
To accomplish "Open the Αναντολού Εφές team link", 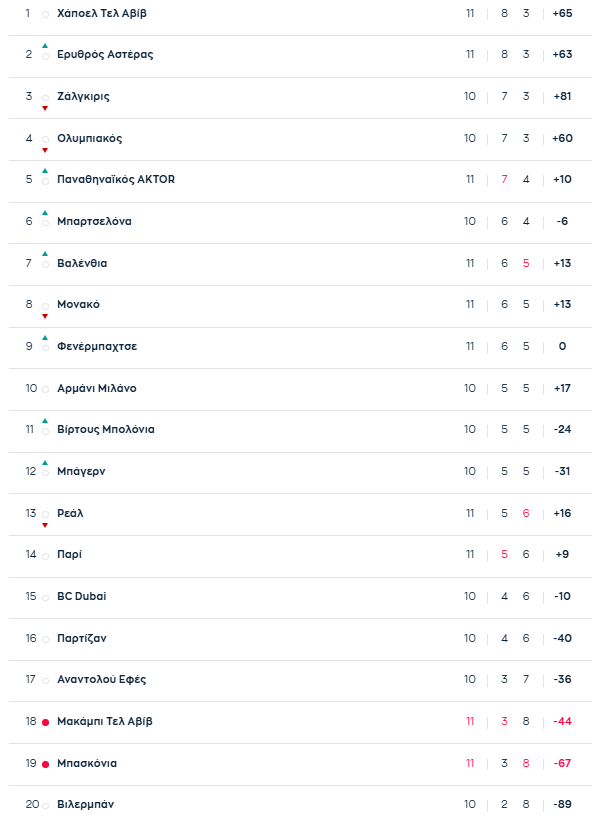I will coord(102,679).
